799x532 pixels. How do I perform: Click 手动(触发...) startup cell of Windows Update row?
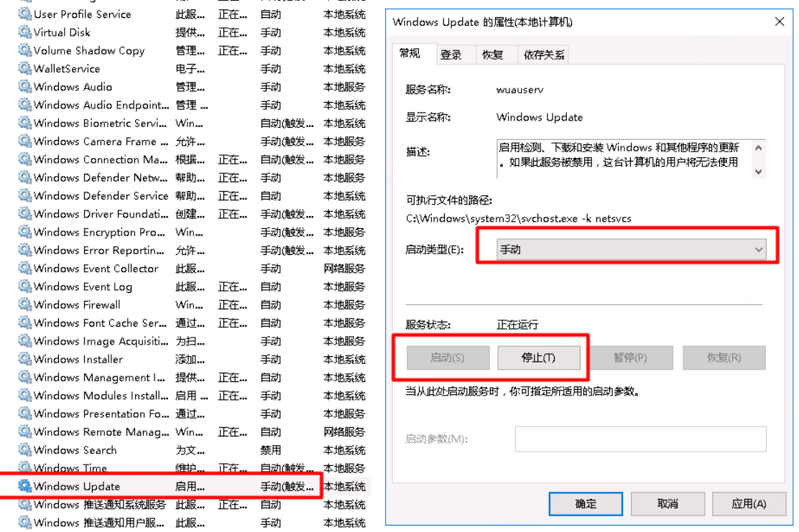pos(287,486)
